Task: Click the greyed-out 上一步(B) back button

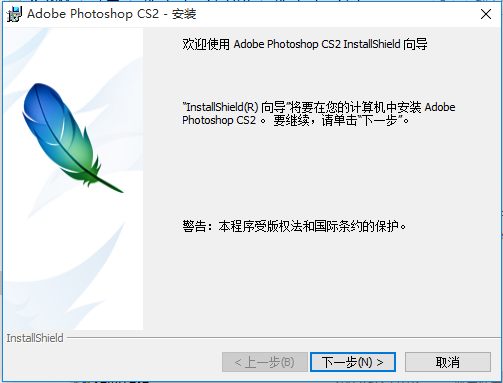Action: click(265, 362)
